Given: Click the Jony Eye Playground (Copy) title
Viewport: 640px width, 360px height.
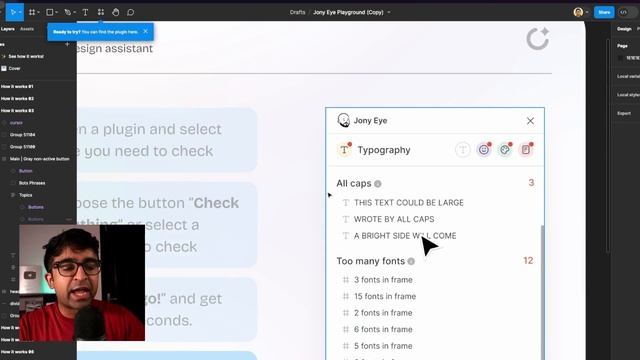Looking at the screenshot, I should click(348, 12).
